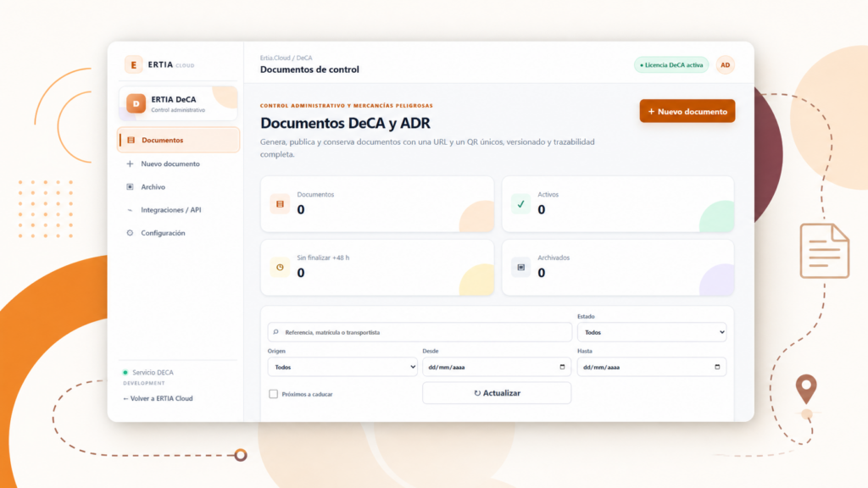Click the Desde date input field
Viewport: 868px width, 488px height.
point(497,367)
